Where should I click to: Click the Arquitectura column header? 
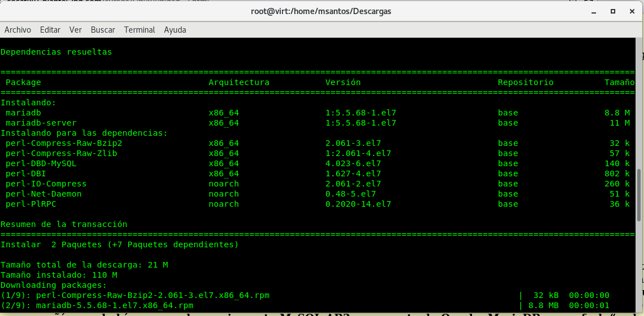click(x=239, y=82)
